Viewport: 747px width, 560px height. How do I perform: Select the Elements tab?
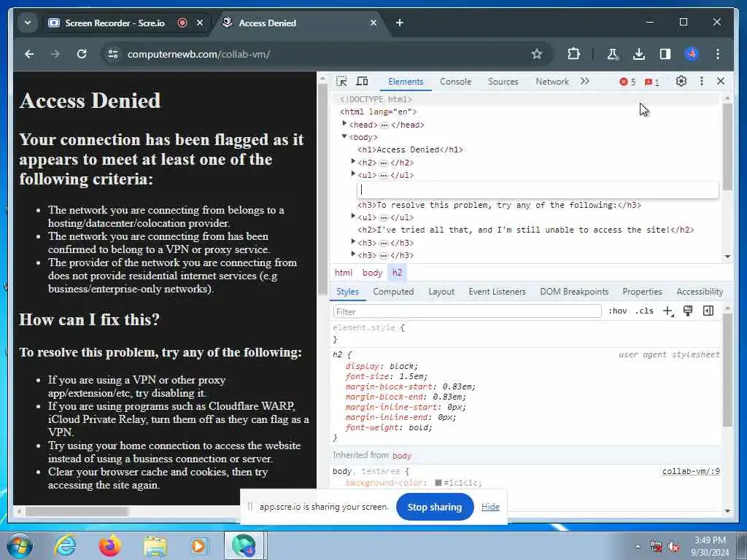pos(406,82)
